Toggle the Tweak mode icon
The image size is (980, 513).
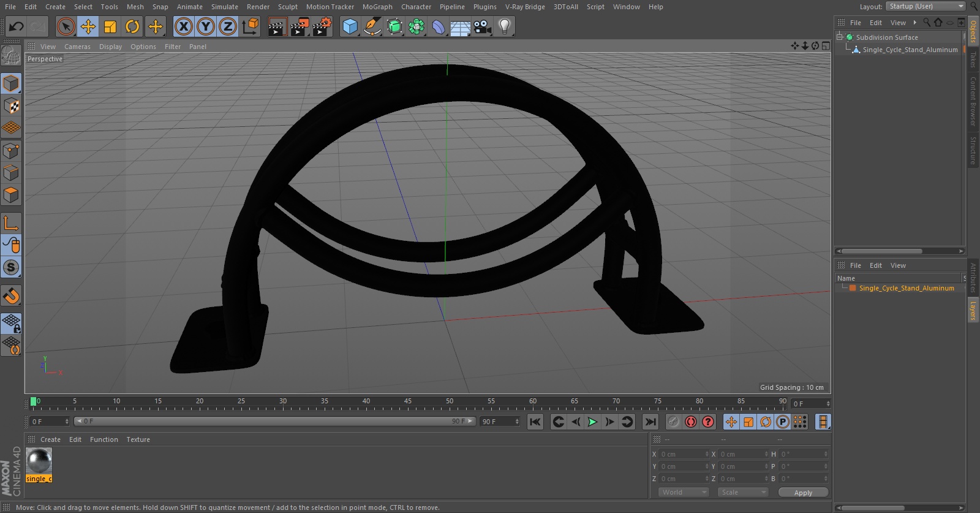pyautogui.click(x=11, y=245)
